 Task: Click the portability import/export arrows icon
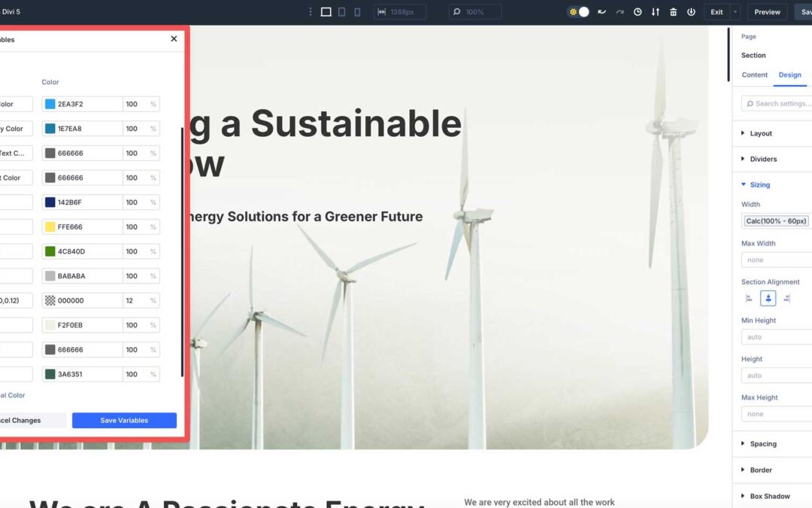[x=655, y=11]
